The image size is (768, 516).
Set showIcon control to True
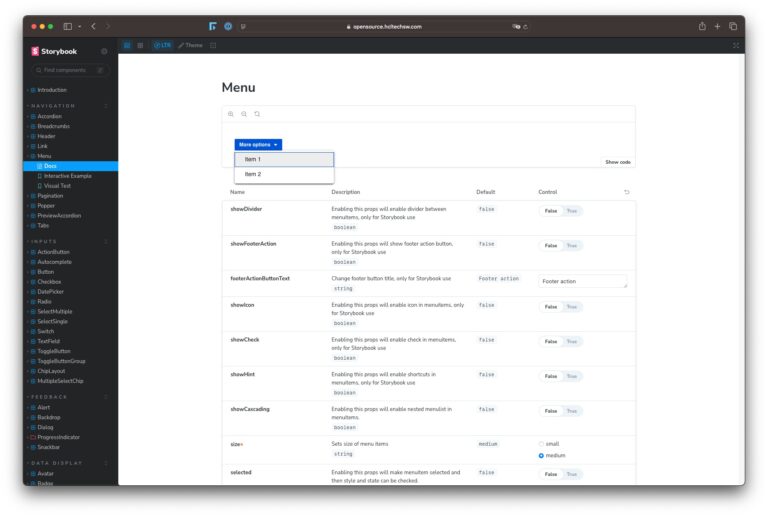pos(572,307)
